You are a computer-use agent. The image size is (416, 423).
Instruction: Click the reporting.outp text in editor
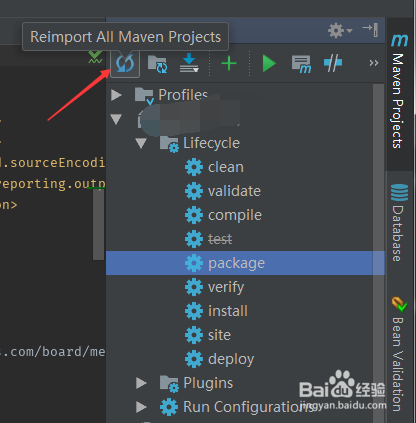[52, 184]
